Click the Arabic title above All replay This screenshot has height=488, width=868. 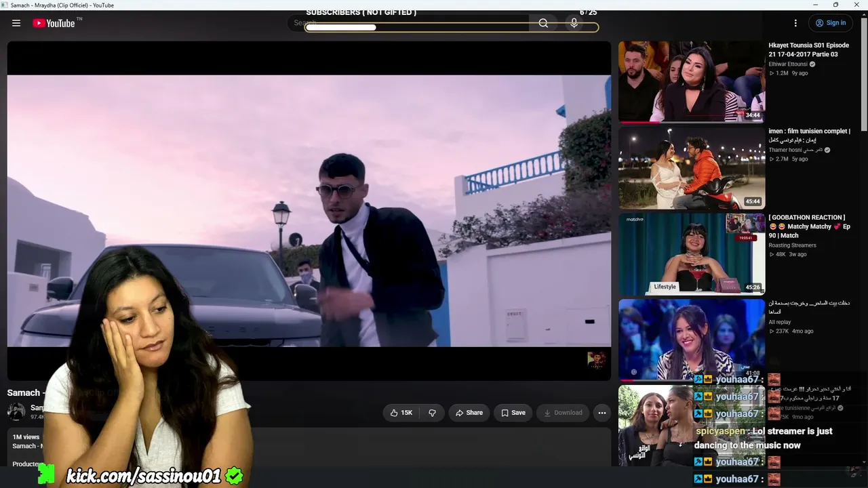tap(809, 308)
